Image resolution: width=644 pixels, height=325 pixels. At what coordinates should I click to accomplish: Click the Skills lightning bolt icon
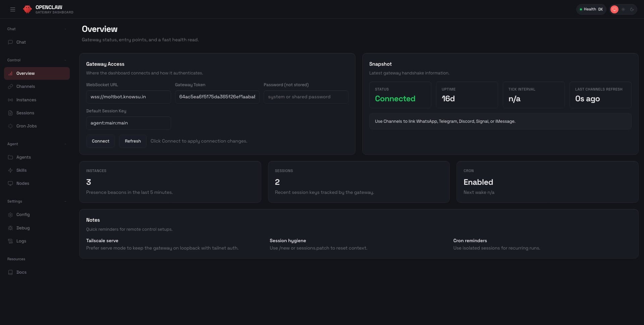10,170
